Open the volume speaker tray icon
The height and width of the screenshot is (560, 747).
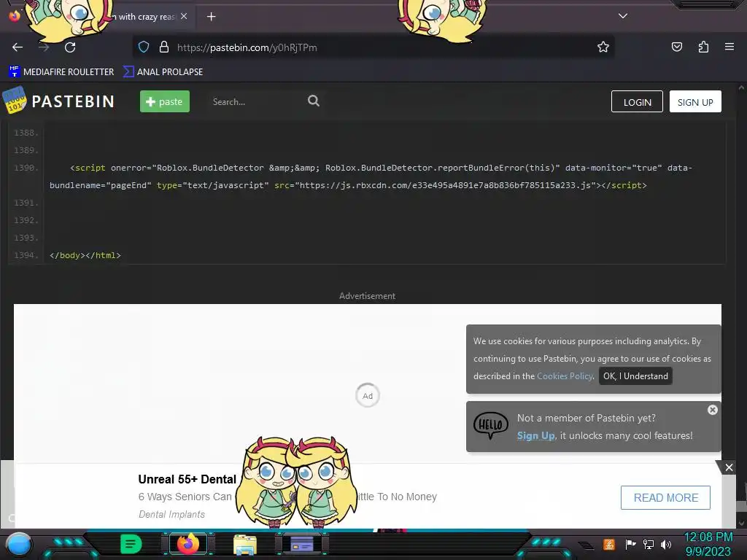point(666,544)
